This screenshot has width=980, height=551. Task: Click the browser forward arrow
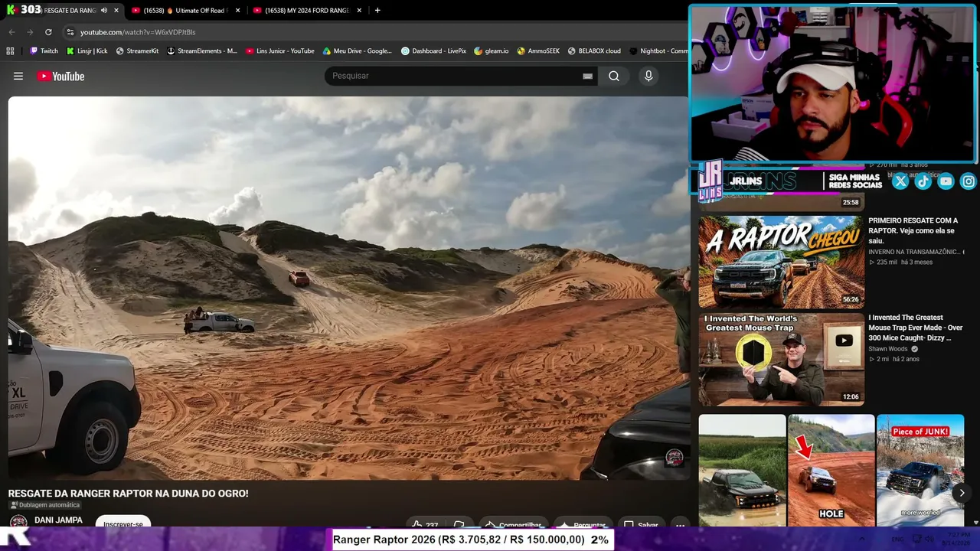click(30, 32)
